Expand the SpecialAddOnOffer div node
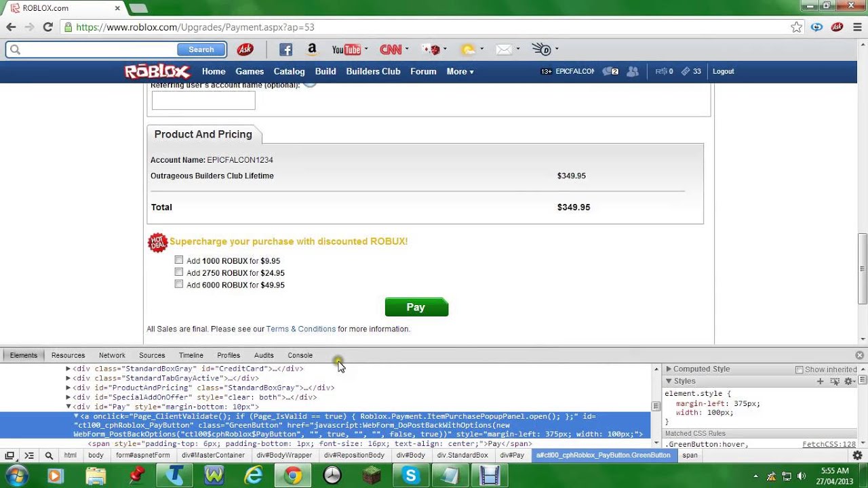This screenshot has height=488, width=868. coord(68,397)
